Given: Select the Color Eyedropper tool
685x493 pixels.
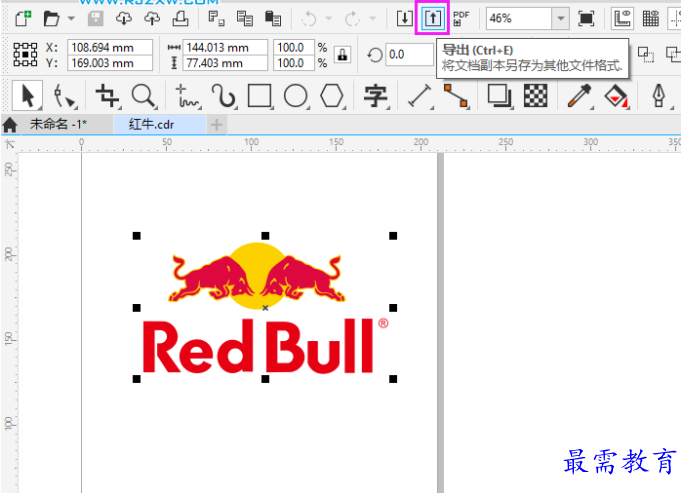Looking at the screenshot, I should coord(579,96).
